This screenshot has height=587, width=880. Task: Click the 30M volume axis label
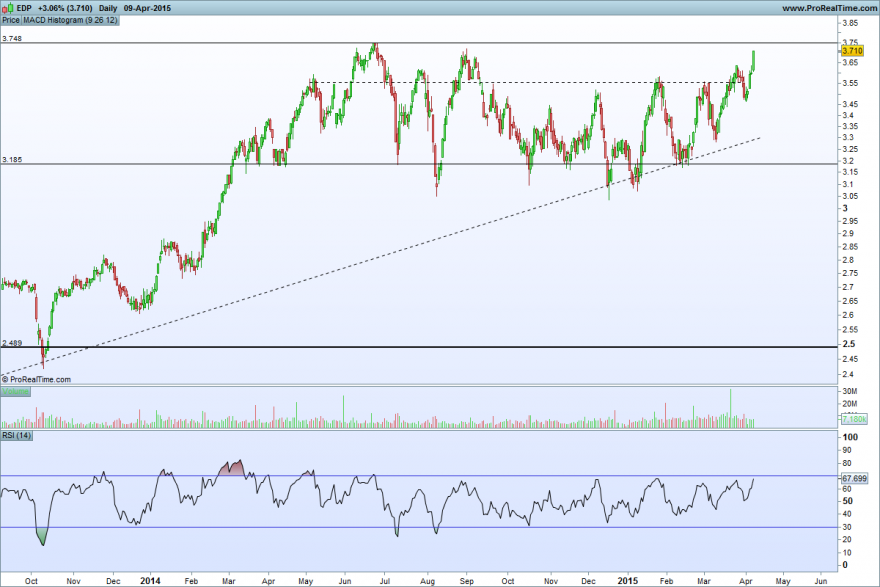click(x=850, y=391)
